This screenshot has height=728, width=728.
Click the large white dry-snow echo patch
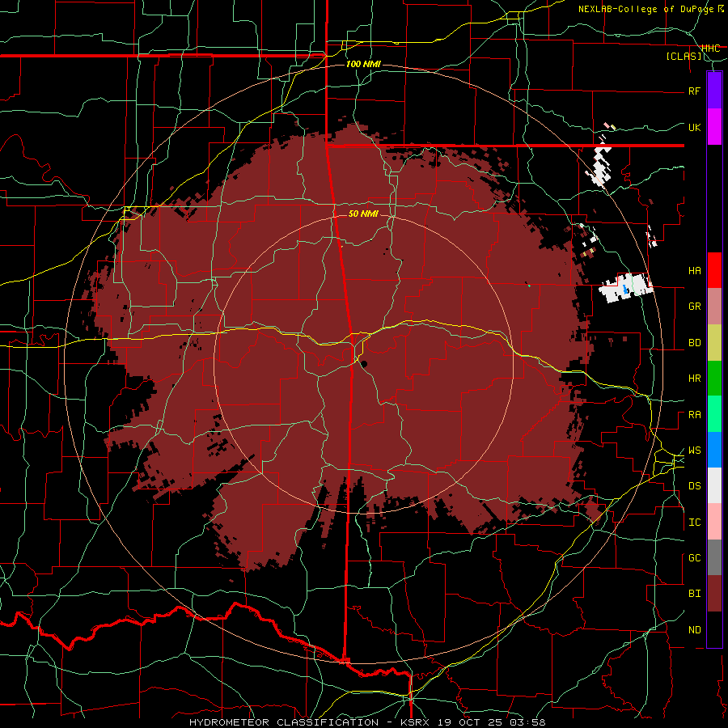626,288
